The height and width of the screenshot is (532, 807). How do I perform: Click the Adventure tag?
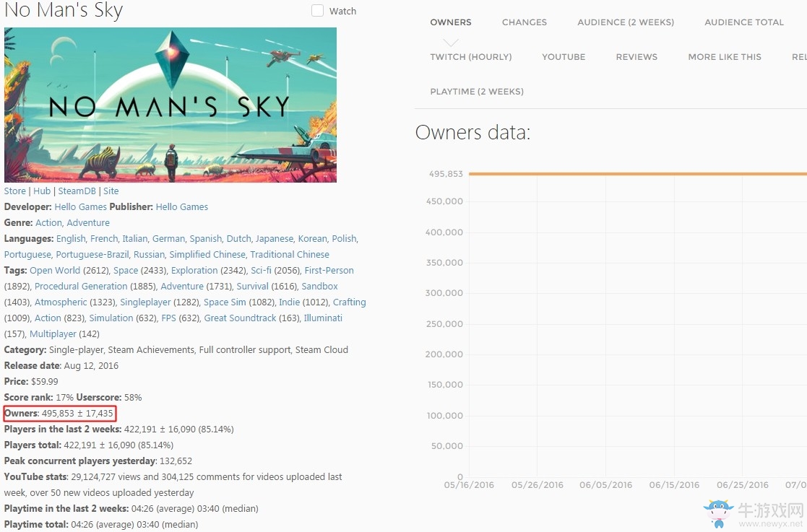pos(182,287)
